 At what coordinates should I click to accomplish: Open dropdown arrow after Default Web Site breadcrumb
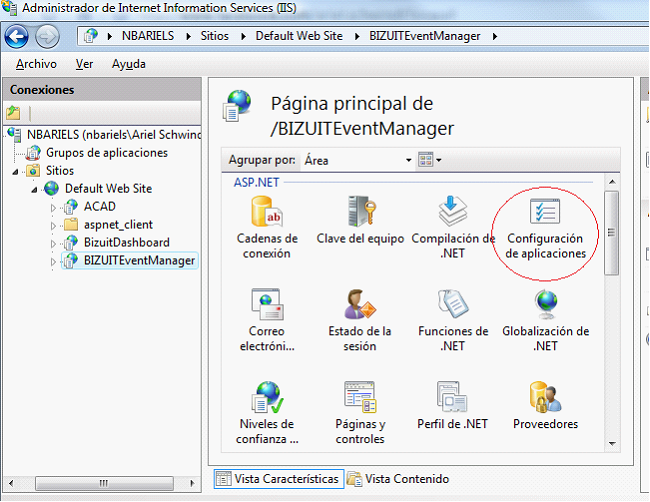[357, 36]
